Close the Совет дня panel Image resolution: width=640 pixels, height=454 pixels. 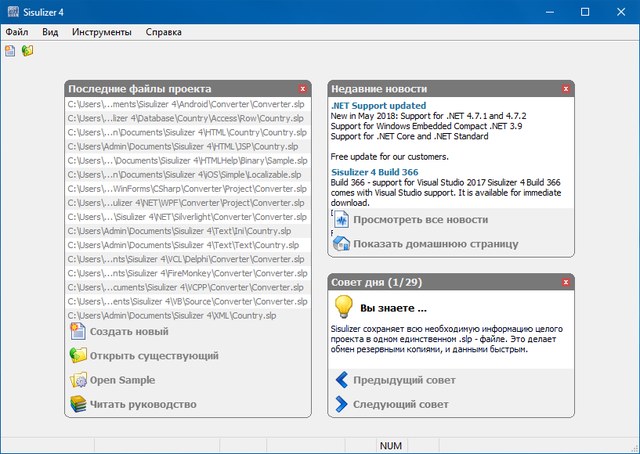566,281
